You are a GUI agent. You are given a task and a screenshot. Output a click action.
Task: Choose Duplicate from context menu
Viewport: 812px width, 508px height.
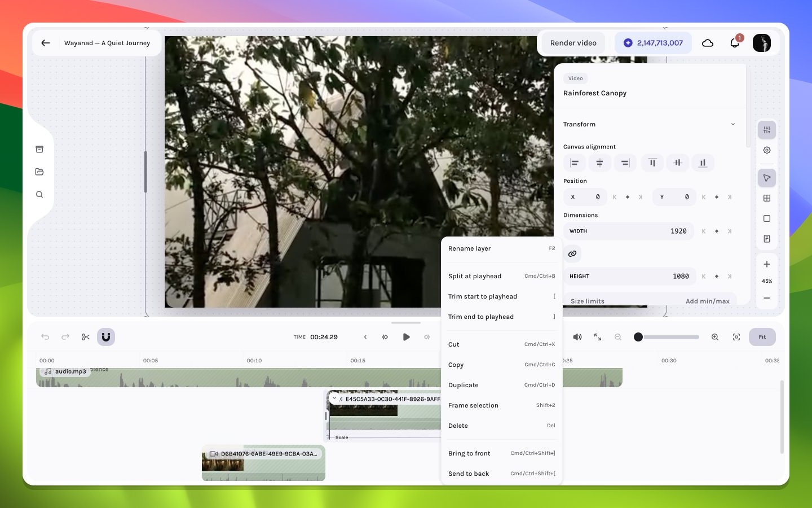coord(502,385)
